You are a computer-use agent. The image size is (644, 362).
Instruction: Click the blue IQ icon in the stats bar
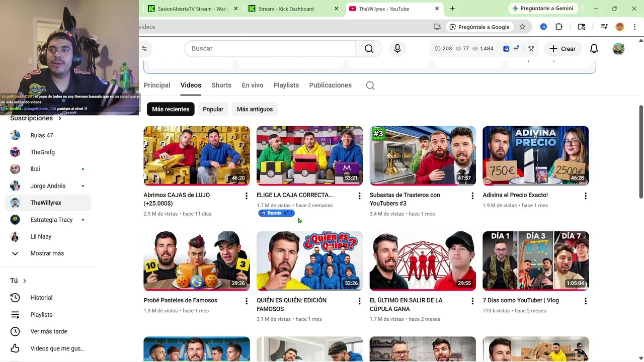point(506,49)
